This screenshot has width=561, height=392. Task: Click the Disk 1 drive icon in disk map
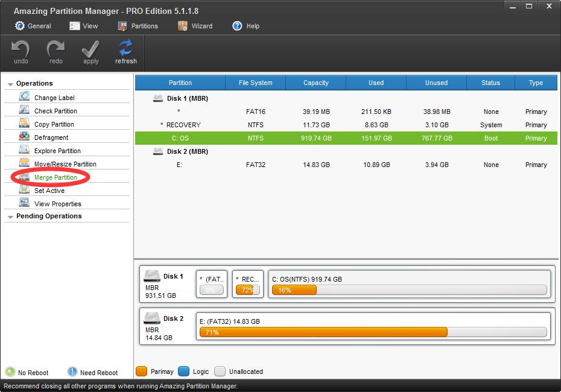(151, 276)
